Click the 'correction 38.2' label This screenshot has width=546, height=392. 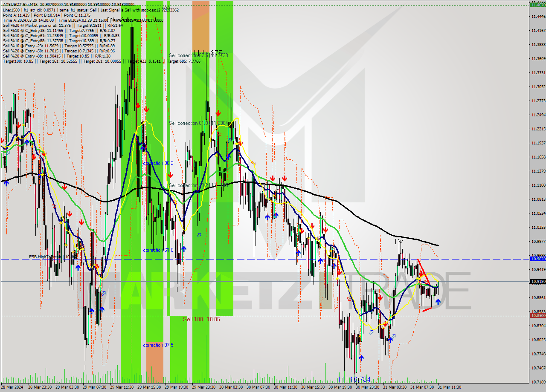[x=158, y=163]
